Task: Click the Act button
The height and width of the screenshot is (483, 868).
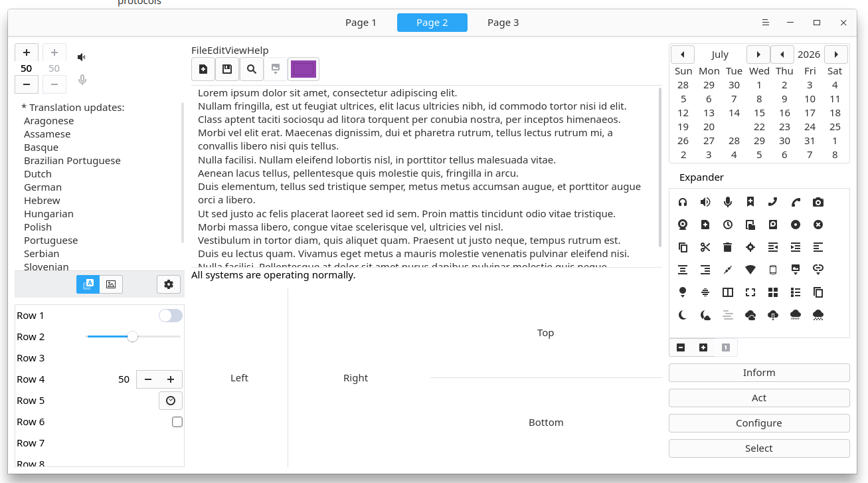Action: point(759,398)
